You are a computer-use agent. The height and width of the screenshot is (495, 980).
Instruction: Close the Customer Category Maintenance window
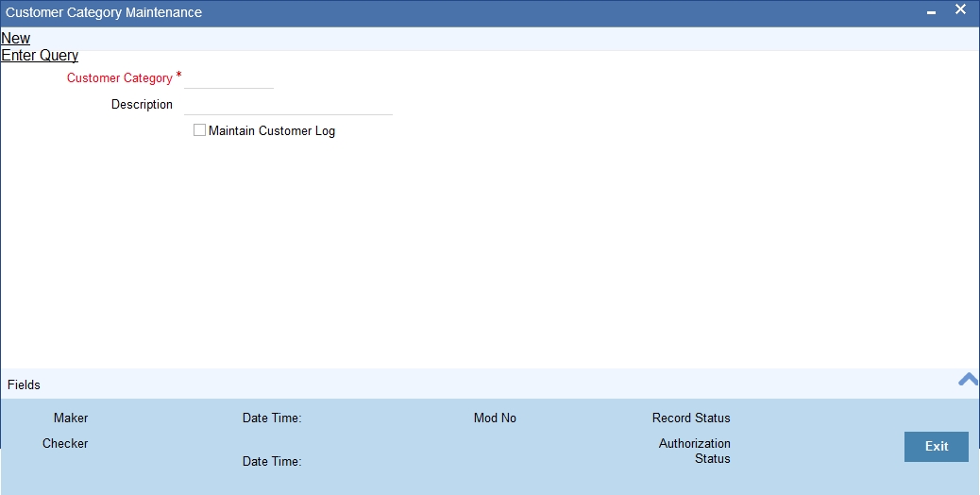(x=960, y=9)
